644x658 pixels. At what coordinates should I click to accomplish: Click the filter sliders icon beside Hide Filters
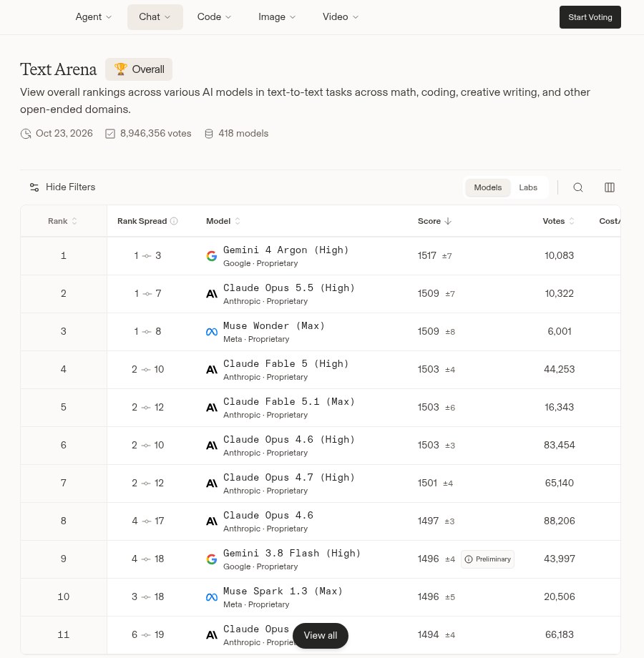[x=34, y=187]
